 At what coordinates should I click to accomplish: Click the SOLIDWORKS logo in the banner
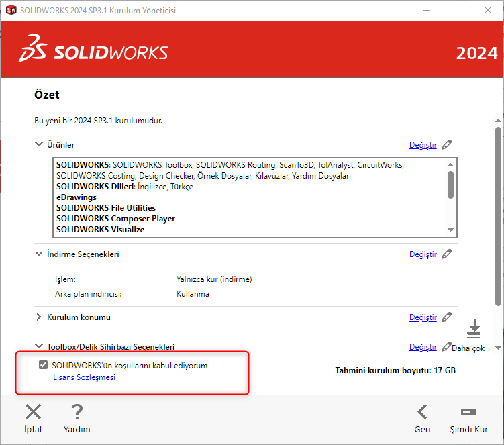coord(93,48)
